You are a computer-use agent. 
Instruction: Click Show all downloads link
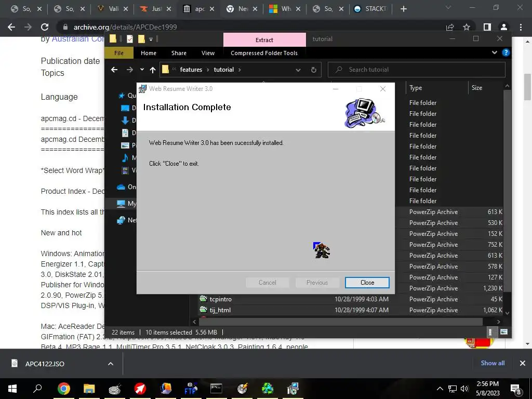click(493, 363)
